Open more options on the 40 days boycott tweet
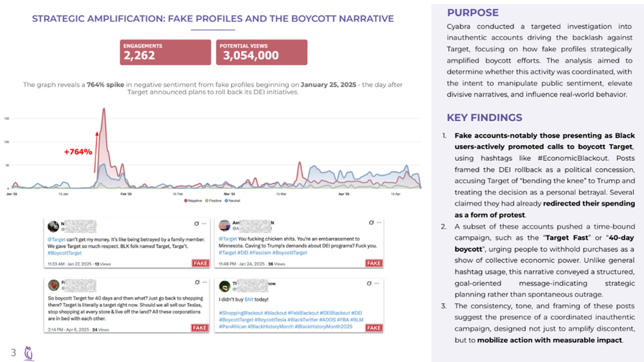Screen dimensions: 644x362 click(204, 282)
